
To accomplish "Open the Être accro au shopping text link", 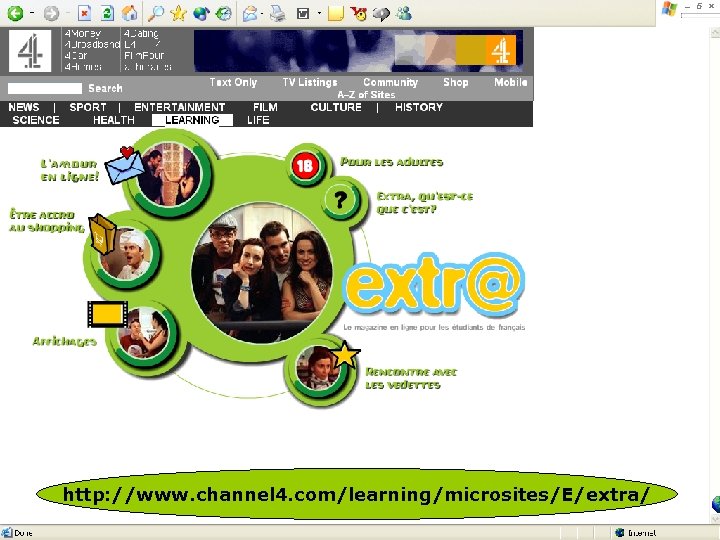I will (47, 221).
